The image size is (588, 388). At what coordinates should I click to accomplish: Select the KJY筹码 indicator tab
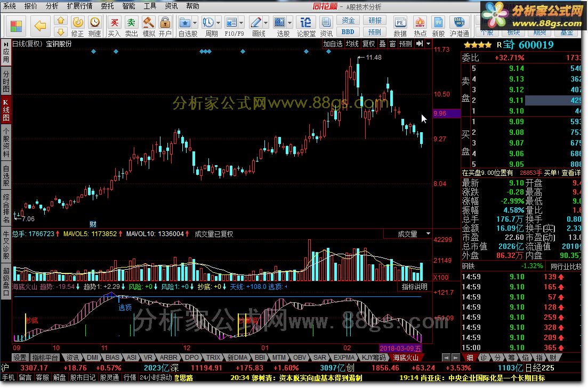tap(373, 358)
